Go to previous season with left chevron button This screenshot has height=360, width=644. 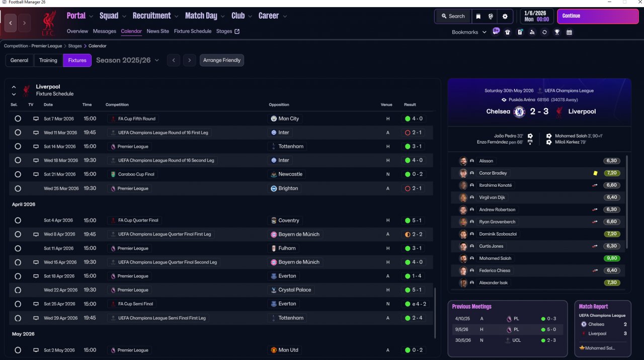point(173,60)
